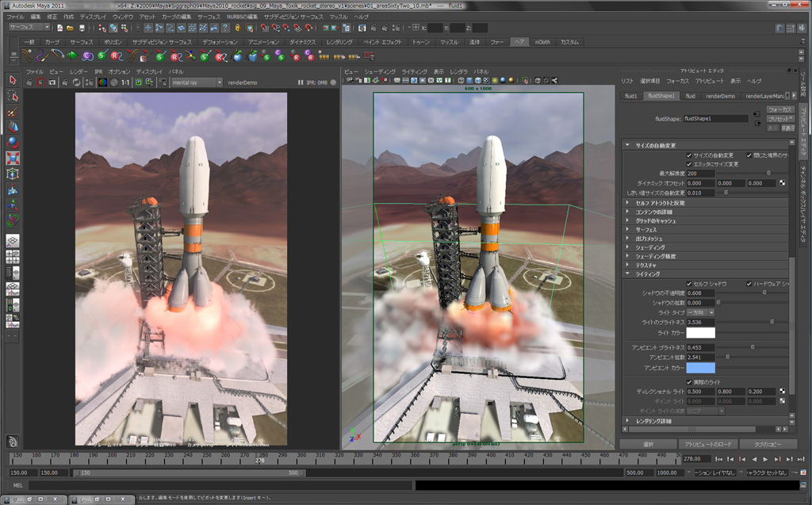Click the フォーカス button
The width and height of the screenshot is (812, 505).
780,109
